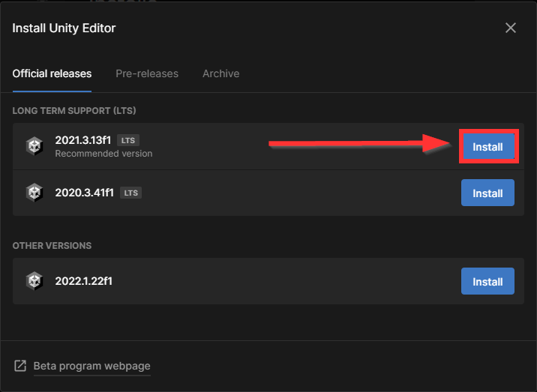Click the "Recommended version" subtitle
This screenshot has width=537, height=392.
pos(103,154)
